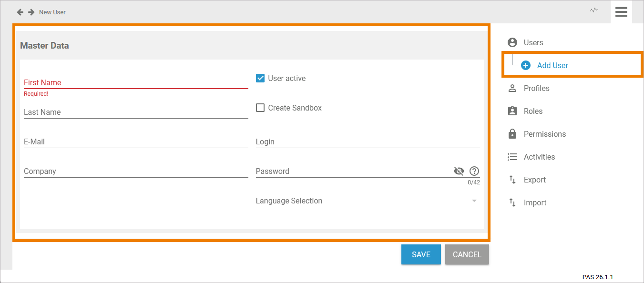Click the Add User plus icon
Viewport: 644px width, 283px height.
click(526, 65)
